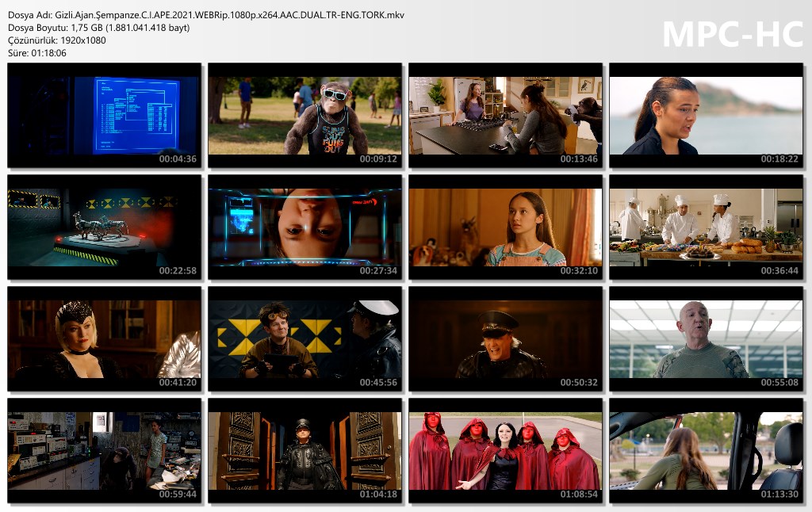
Task: Open the red cloaks thumbnail at 01:08:54
Action: [505, 451]
